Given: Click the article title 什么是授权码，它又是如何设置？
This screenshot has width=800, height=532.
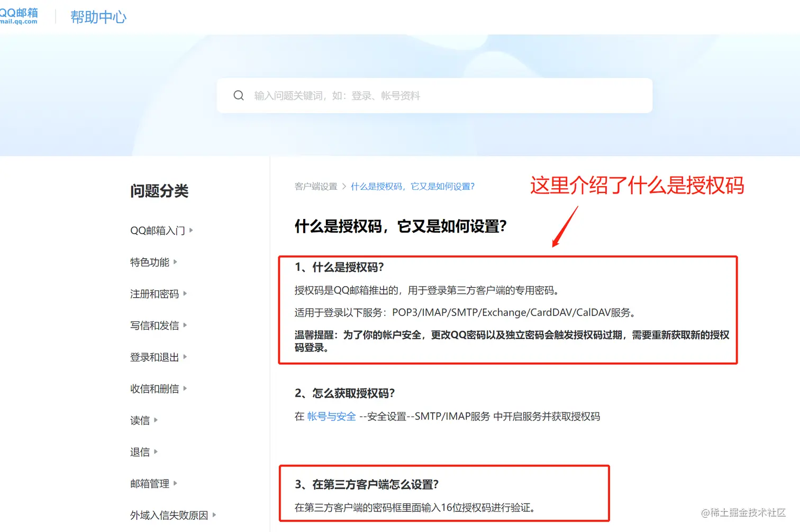Looking at the screenshot, I should (x=401, y=226).
